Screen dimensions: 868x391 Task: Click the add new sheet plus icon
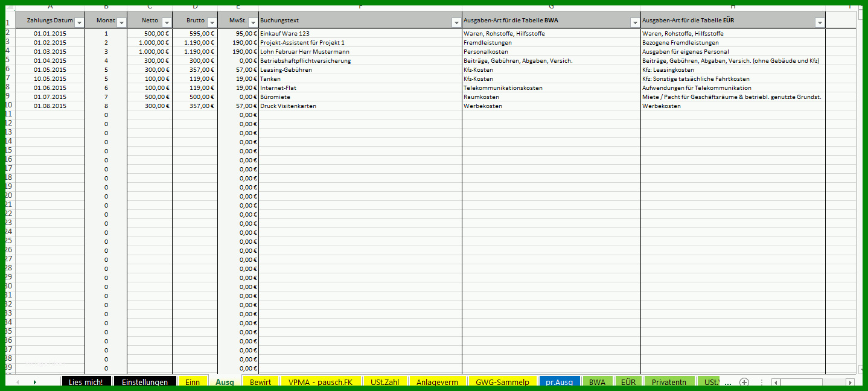pyautogui.click(x=744, y=382)
